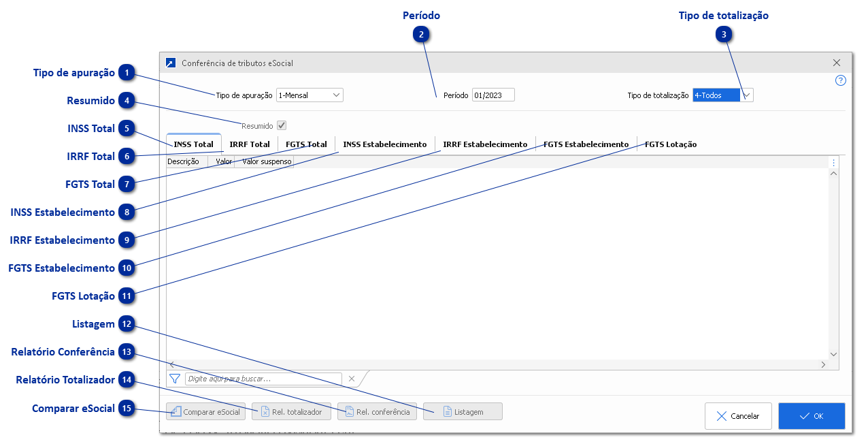Click the horizontal scrollbar left arrow
The height and width of the screenshot is (444, 868).
pyautogui.click(x=171, y=364)
